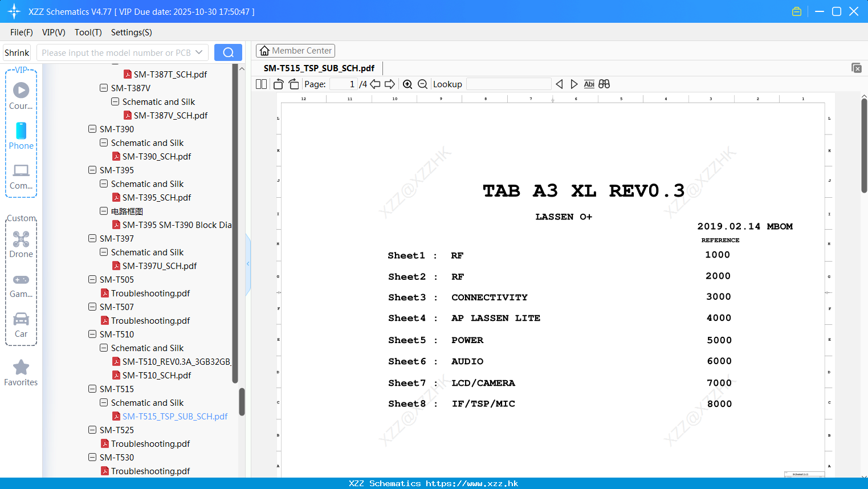Open Drone category
This screenshot has width=868, height=489.
pos(21,244)
